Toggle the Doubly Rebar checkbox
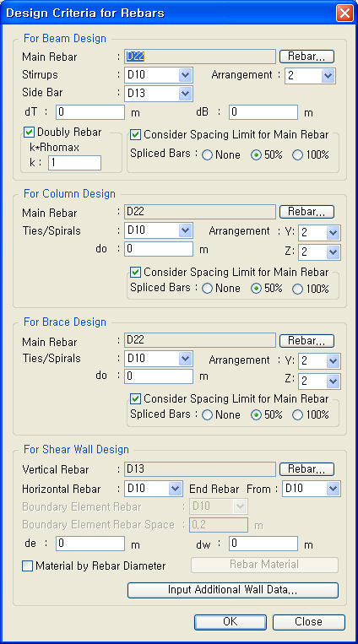 pos(29,133)
